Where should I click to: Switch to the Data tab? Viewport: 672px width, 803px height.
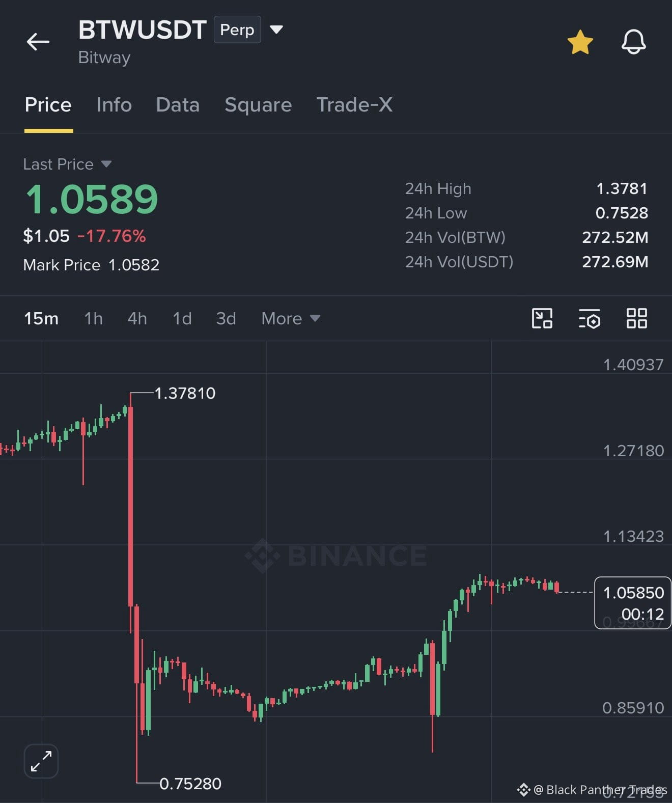[178, 105]
